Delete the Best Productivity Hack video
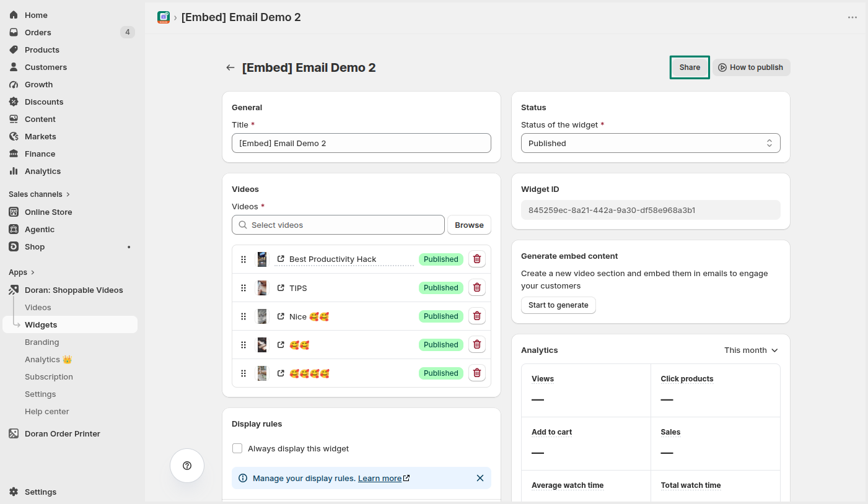The image size is (868, 504). pyautogui.click(x=477, y=259)
